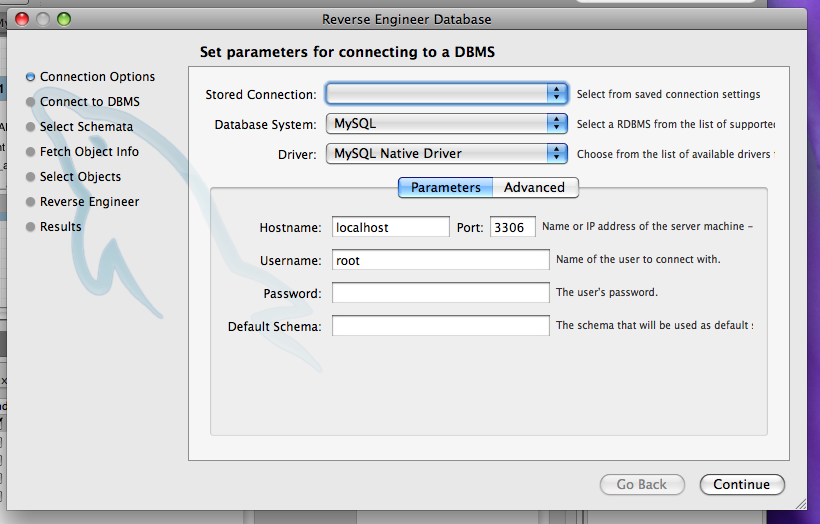Screen dimensions: 820x524
Task: Click into the empty Password field
Action: [440, 293]
